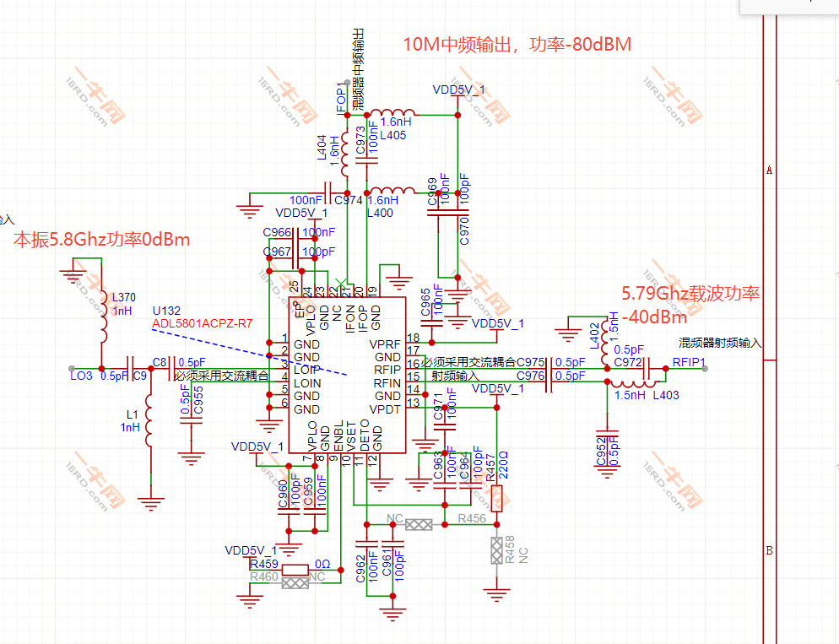Click the red text 10M中频输出,功率-80dBM

pos(517,44)
